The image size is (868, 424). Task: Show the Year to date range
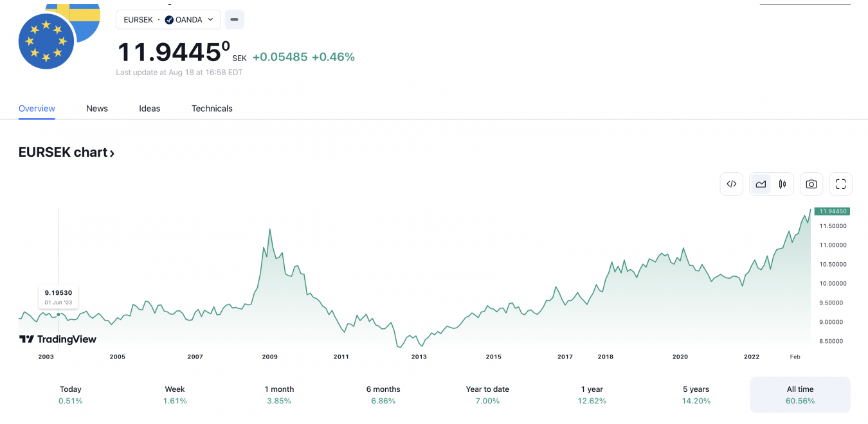pyautogui.click(x=487, y=394)
